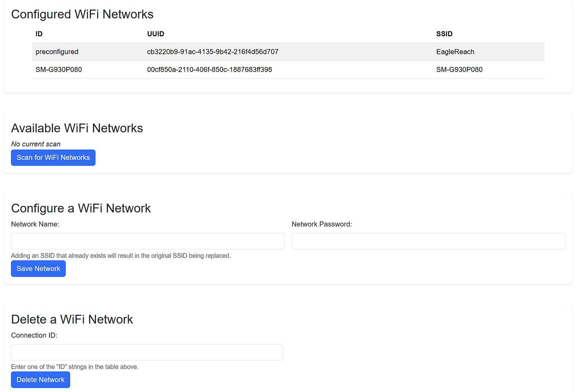
Task: Click the EagleReach SSID cell
Action: pos(455,51)
